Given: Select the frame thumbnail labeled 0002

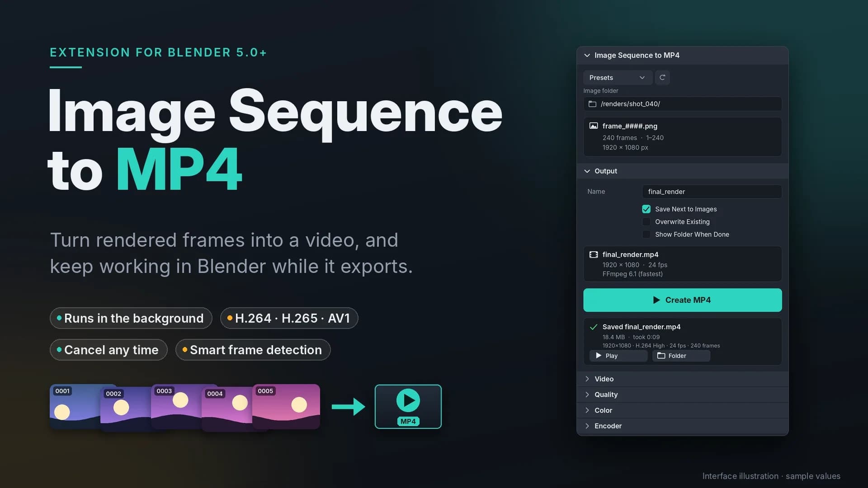Looking at the screenshot, I should point(126,409).
